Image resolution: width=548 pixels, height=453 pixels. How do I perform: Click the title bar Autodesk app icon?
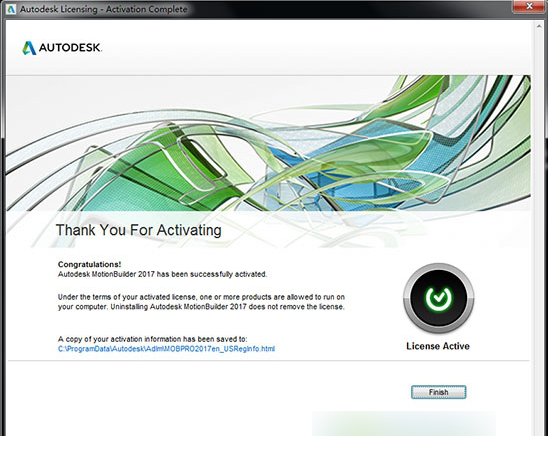pyautogui.click(x=11, y=9)
